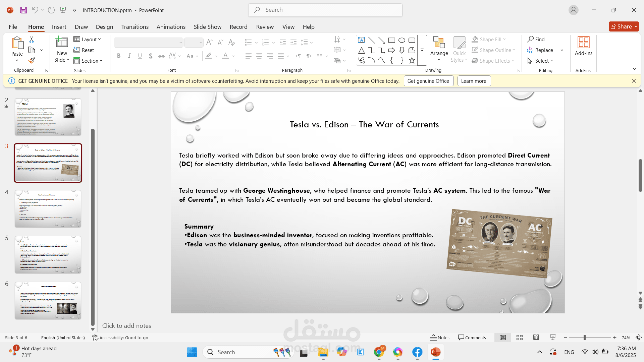Switch to the Animations tab
This screenshot has width=644, height=362.
[x=171, y=27]
